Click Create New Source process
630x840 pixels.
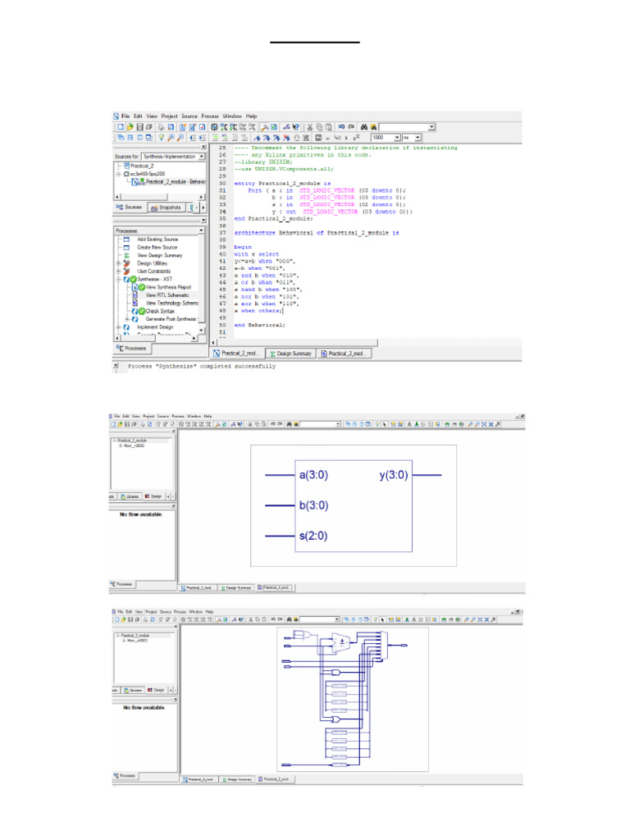[x=157, y=248]
